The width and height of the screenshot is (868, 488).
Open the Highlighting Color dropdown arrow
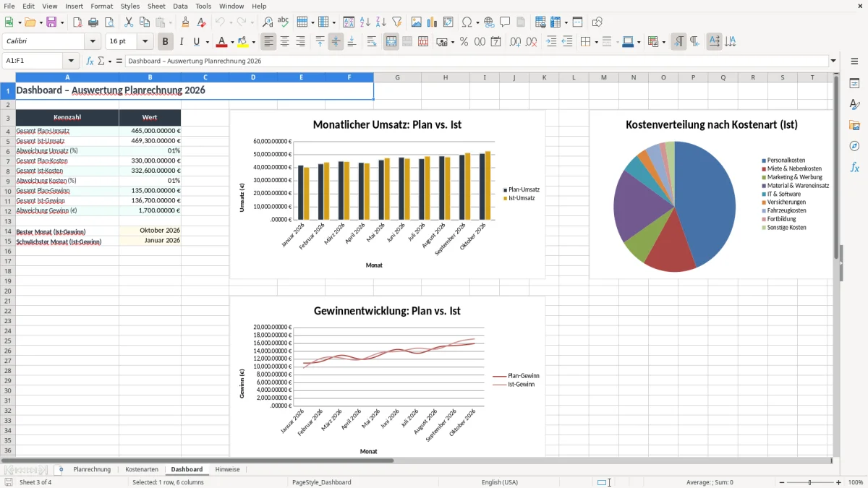coord(253,42)
